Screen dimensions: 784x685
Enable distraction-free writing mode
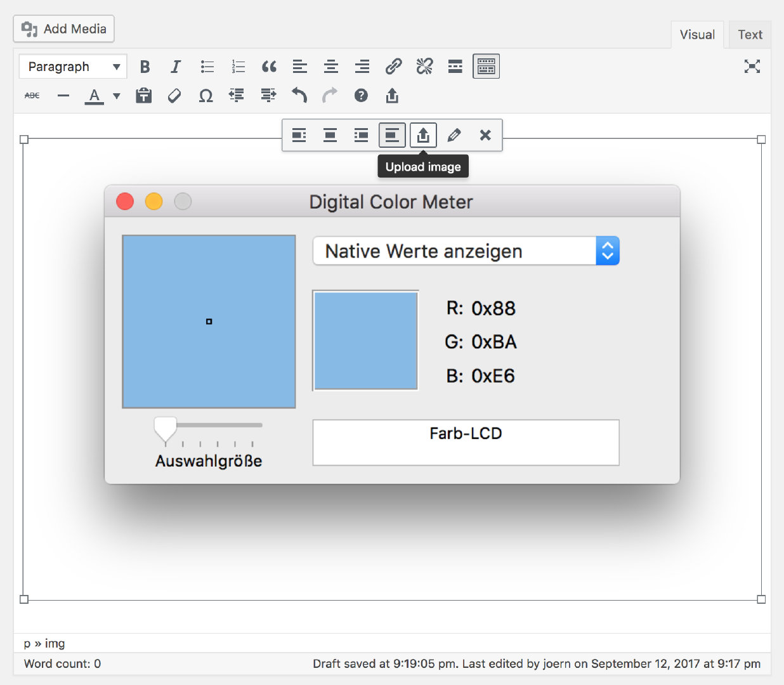pos(752,67)
